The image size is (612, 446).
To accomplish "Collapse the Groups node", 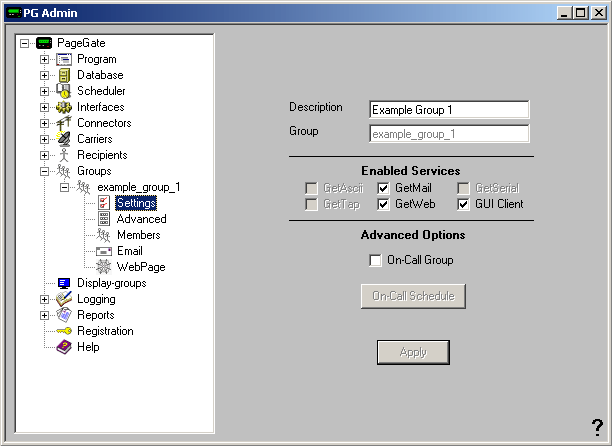I will (44, 171).
